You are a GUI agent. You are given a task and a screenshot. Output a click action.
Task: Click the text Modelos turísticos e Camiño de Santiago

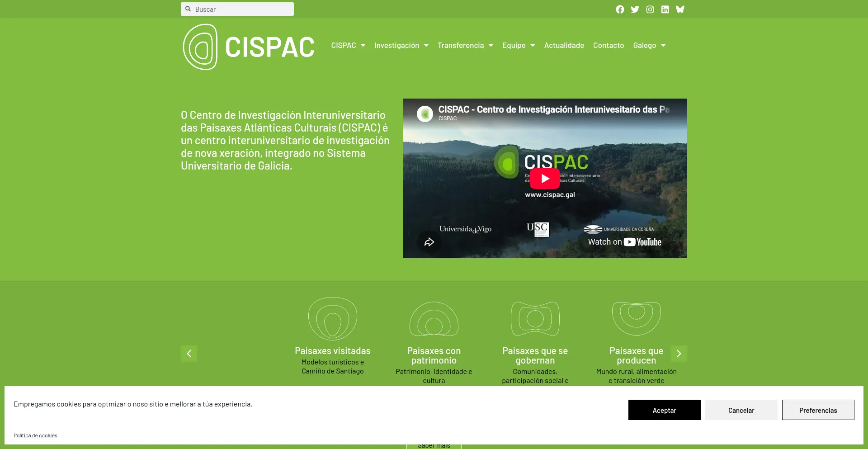tap(333, 367)
